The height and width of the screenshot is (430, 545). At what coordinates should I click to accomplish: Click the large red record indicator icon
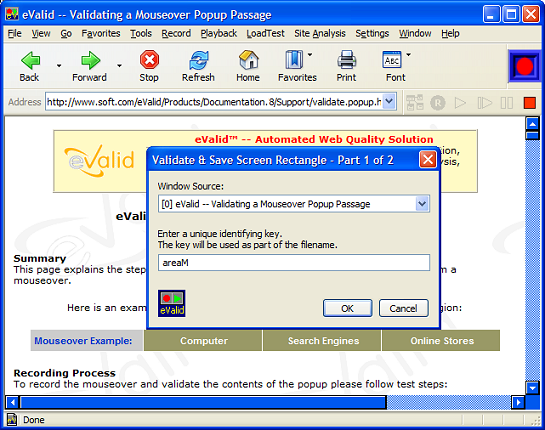525,66
